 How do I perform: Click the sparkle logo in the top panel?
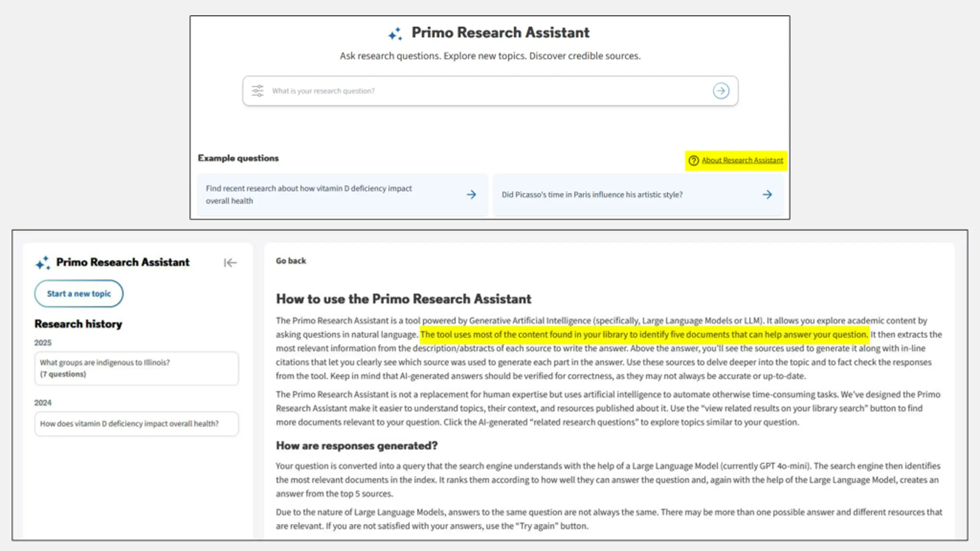point(395,34)
